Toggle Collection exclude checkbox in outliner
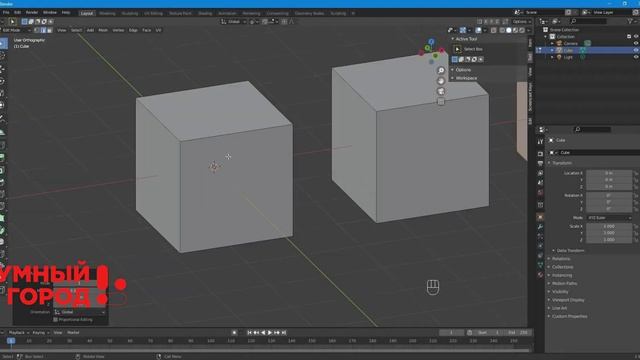The width and height of the screenshot is (640, 360). point(629,36)
